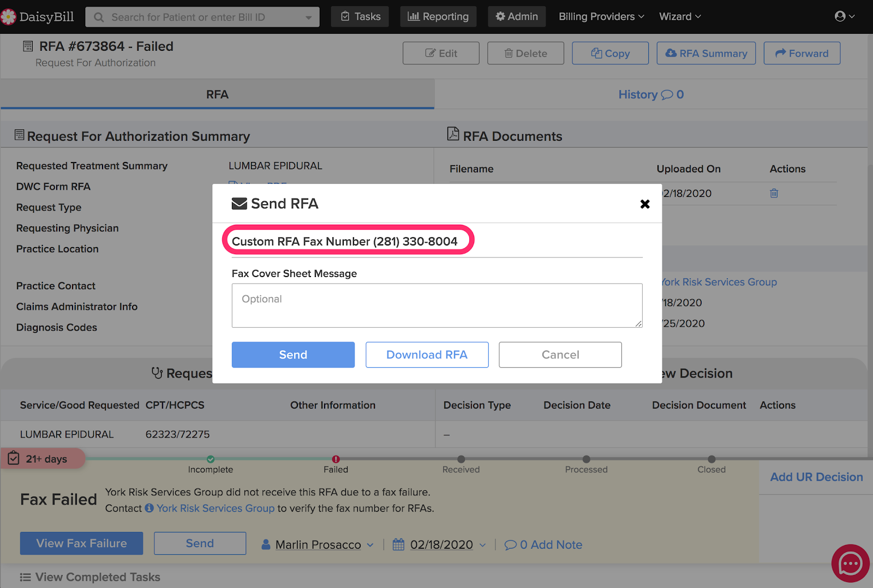Click View Fax Failure button
This screenshot has width=873, height=588.
click(x=81, y=543)
